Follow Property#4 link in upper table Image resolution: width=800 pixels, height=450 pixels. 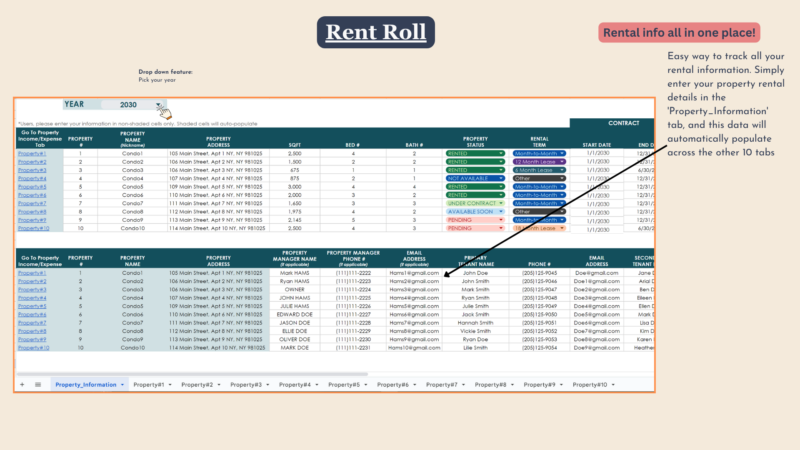click(32, 179)
